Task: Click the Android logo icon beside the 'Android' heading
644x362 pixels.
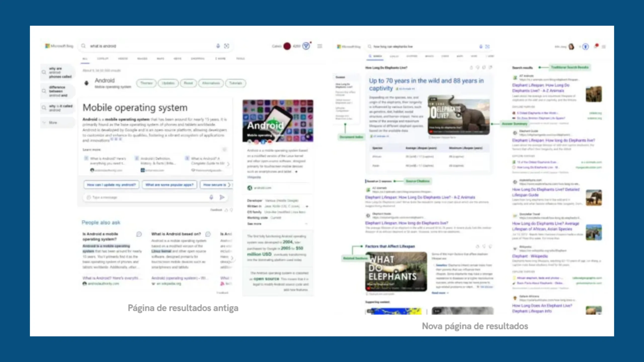Action: point(87,83)
